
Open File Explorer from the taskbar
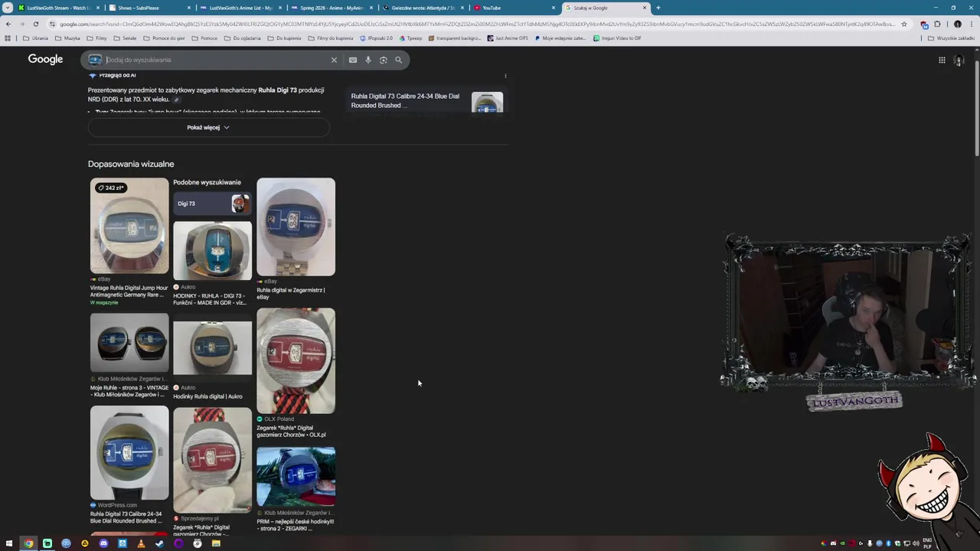[x=216, y=543]
